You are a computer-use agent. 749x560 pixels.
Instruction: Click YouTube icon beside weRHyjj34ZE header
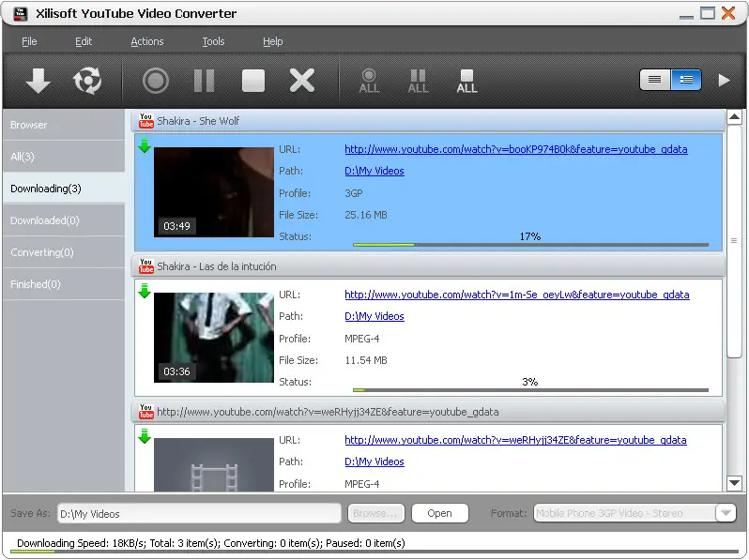tap(146, 412)
